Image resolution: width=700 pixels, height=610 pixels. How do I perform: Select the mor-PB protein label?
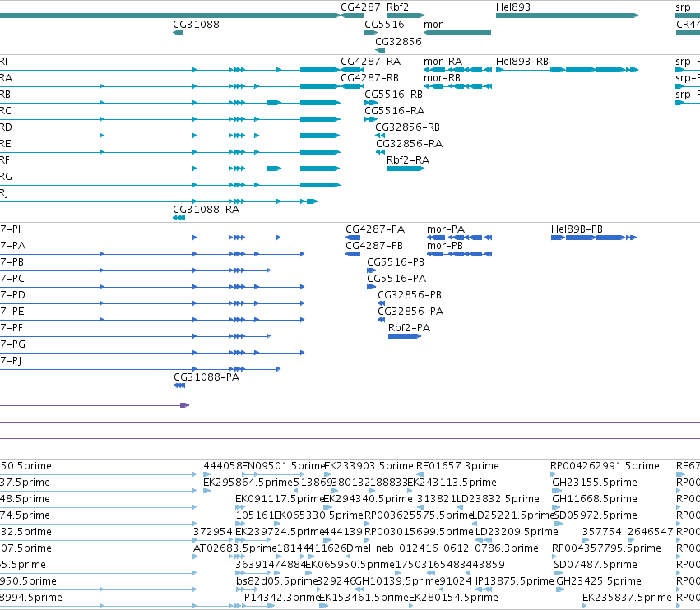click(445, 246)
